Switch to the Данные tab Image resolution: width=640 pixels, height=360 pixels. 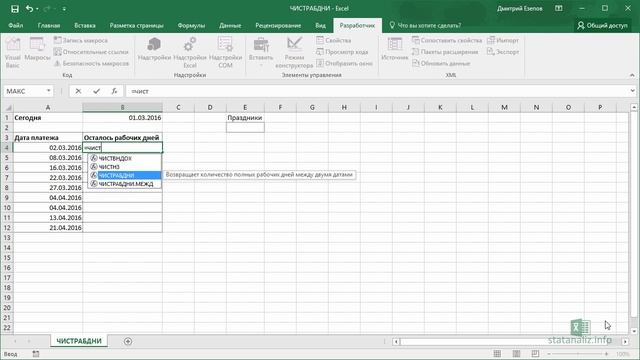click(x=230, y=25)
